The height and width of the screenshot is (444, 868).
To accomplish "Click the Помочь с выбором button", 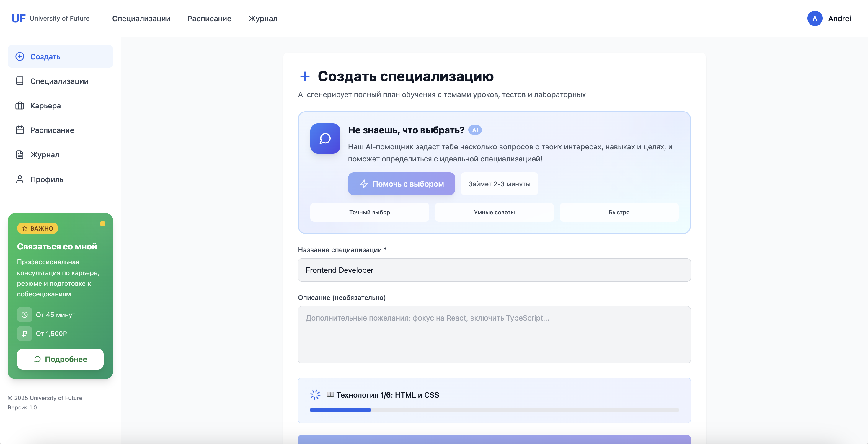I will (401, 184).
